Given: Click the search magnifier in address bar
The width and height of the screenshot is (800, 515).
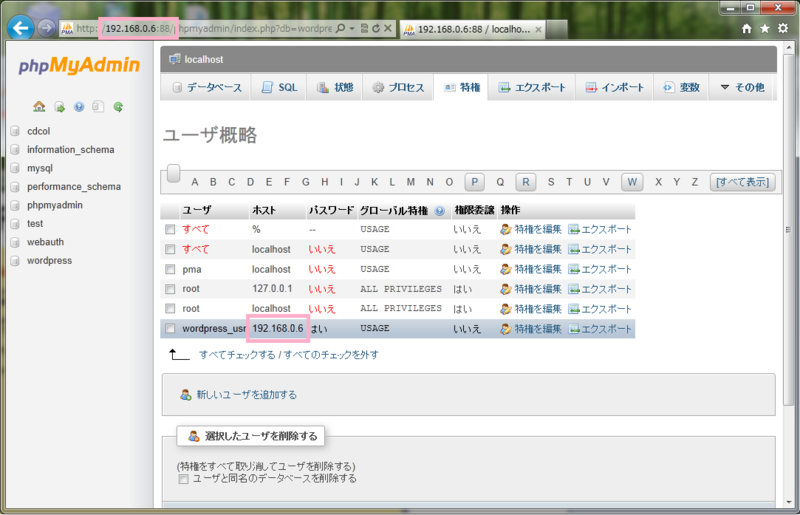Looking at the screenshot, I should pyautogui.click(x=340, y=29).
